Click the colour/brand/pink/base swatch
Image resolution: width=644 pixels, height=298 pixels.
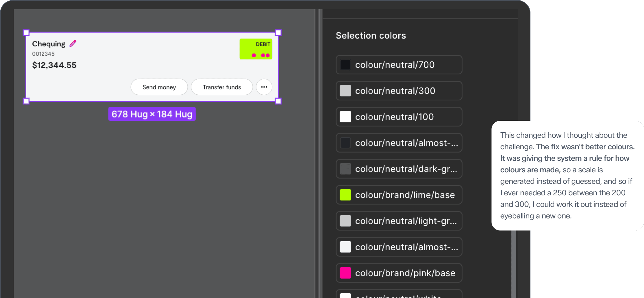(x=345, y=273)
